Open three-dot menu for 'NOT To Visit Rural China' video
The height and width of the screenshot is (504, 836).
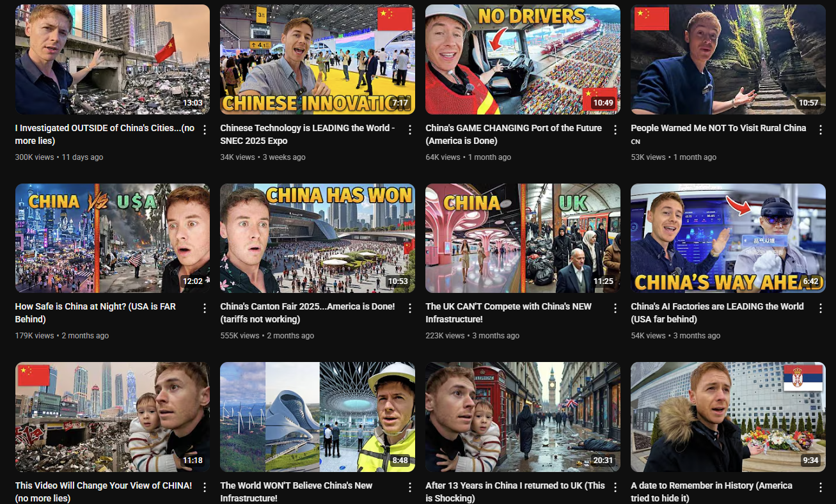[x=821, y=130]
